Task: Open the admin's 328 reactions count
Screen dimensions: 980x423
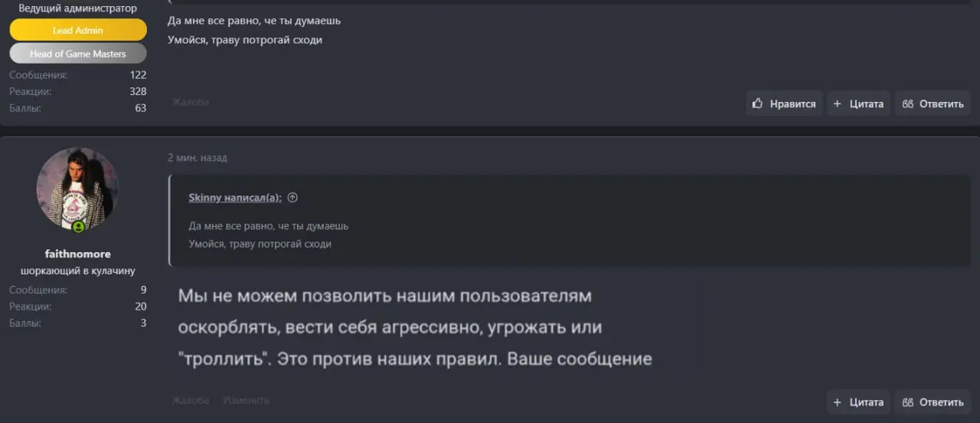Action: tap(138, 91)
